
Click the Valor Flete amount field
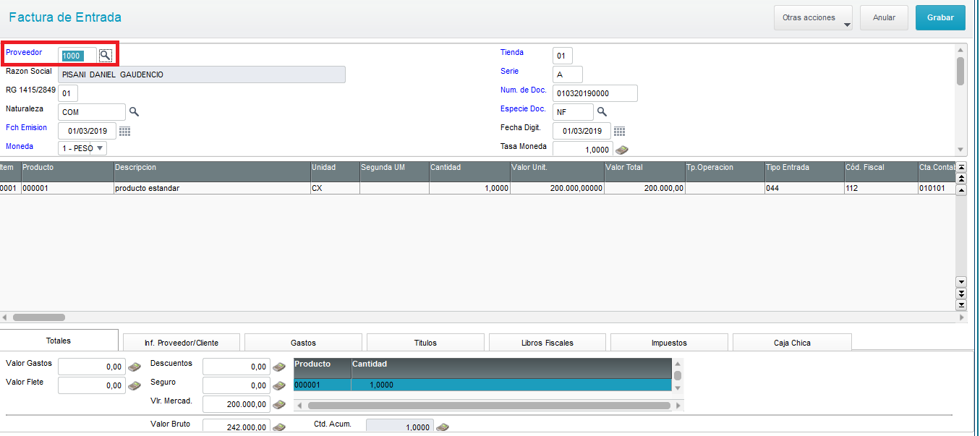(92, 385)
